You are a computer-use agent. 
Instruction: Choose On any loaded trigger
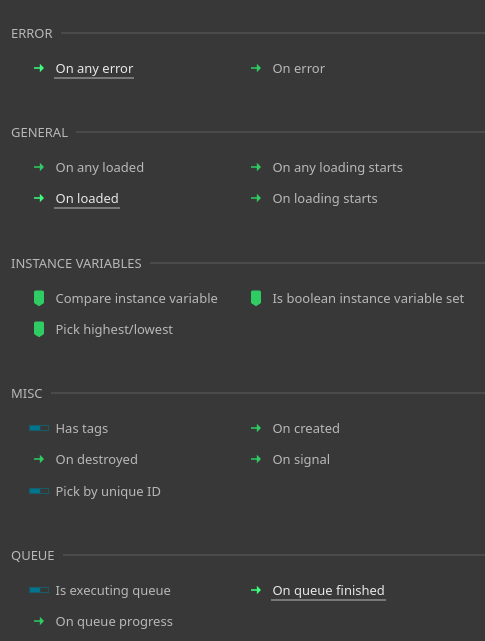pyautogui.click(x=100, y=168)
